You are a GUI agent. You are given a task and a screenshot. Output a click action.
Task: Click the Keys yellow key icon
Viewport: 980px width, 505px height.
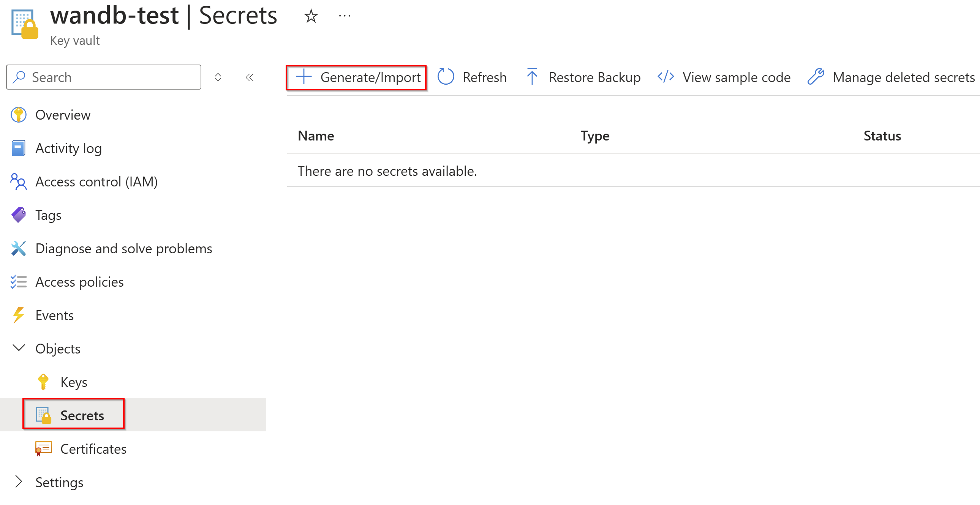(43, 382)
